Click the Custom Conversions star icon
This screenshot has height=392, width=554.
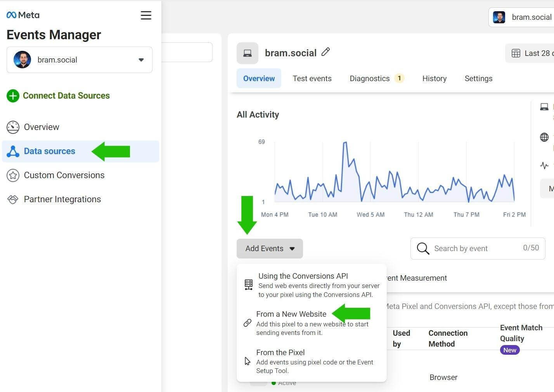(x=13, y=175)
